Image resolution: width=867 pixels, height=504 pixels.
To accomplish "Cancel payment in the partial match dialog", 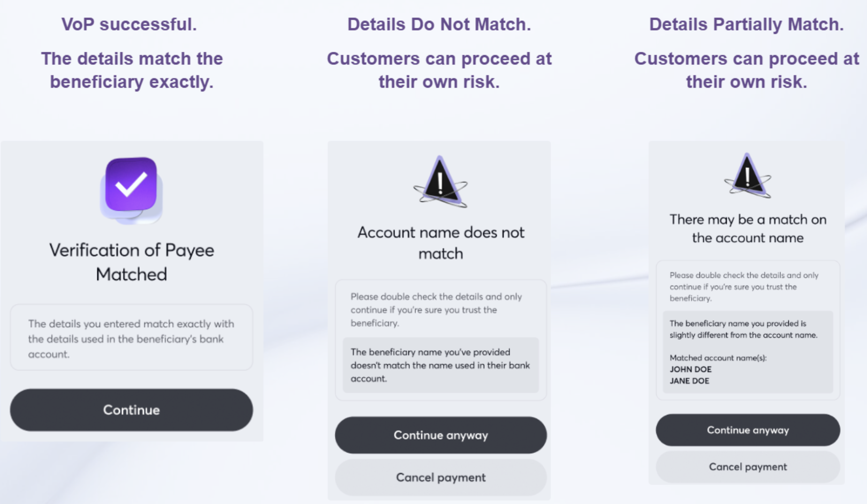I will point(748,467).
